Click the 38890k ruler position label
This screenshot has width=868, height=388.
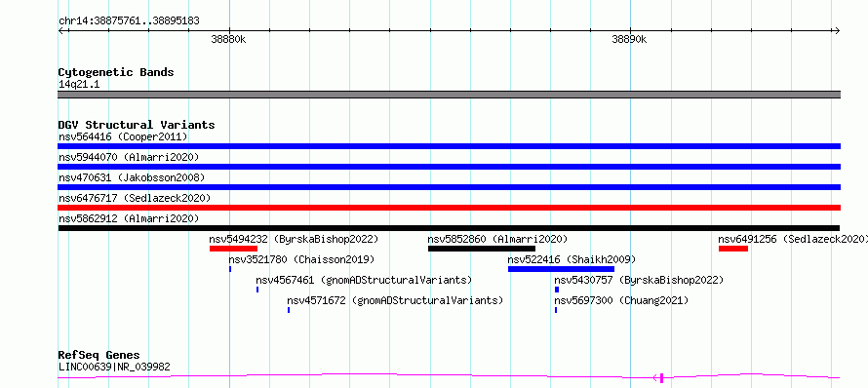pyautogui.click(x=629, y=39)
